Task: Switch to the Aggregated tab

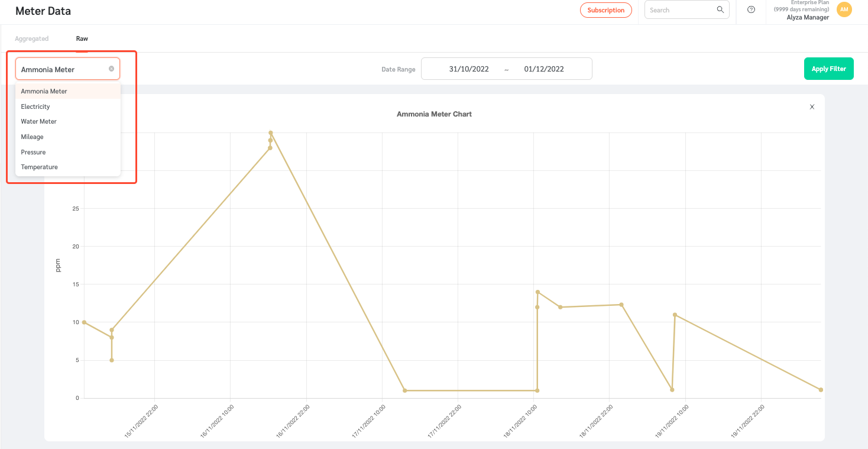Action: [x=31, y=38]
